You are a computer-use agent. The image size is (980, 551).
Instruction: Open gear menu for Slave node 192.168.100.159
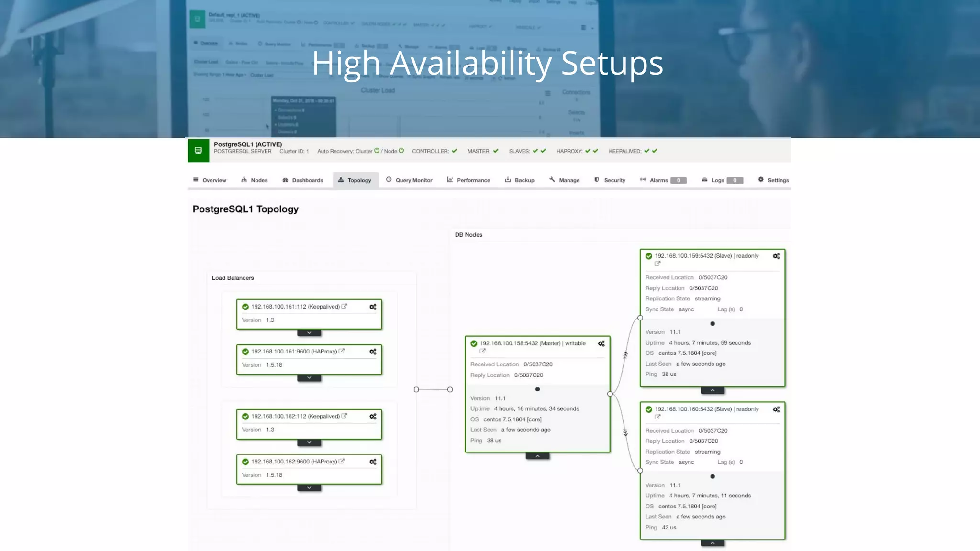tap(776, 256)
